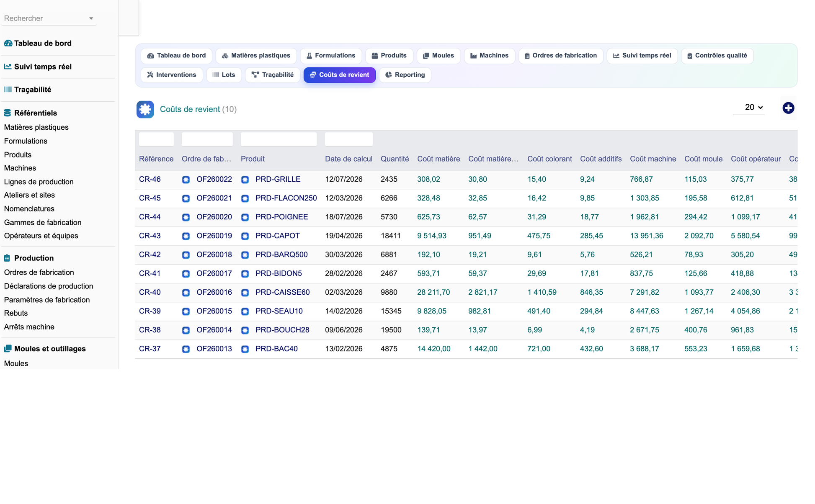Open Gammes de fabrication in sidebar
The height and width of the screenshot is (504, 815).
[x=43, y=222]
